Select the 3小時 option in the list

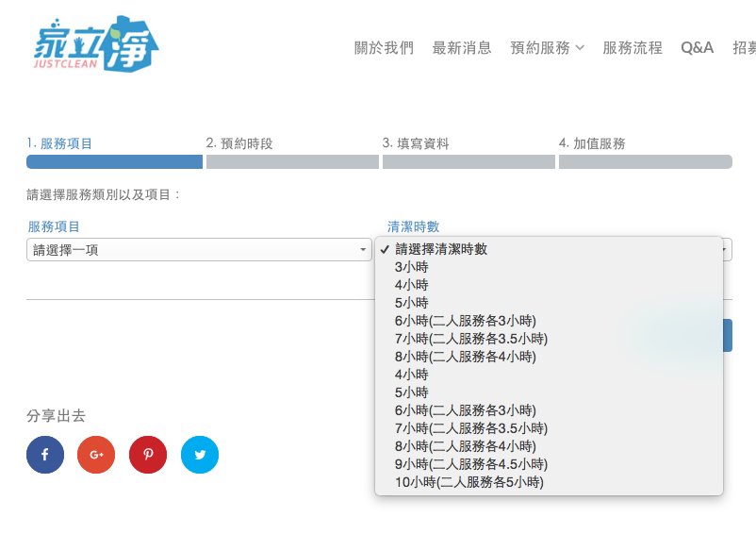tap(412, 267)
